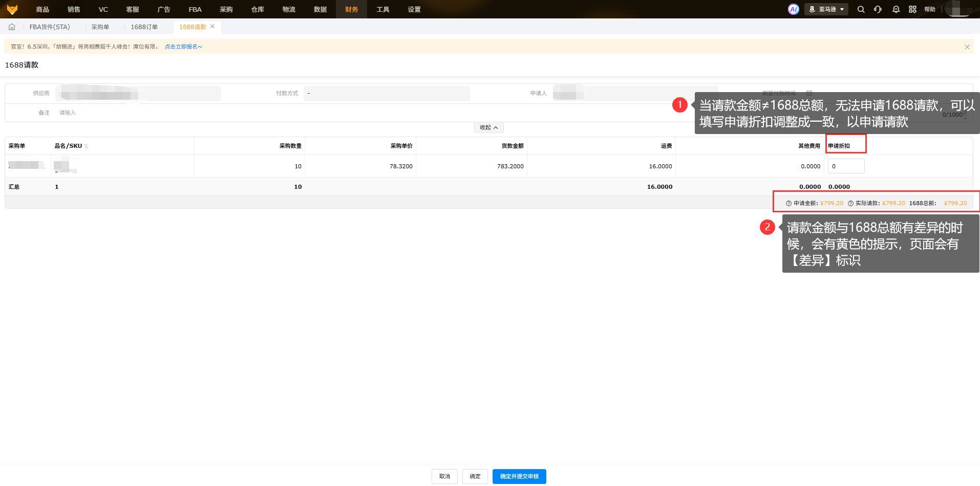980x486 pixels.
Task: Click the 申请折扣 column header
Action: [839, 146]
